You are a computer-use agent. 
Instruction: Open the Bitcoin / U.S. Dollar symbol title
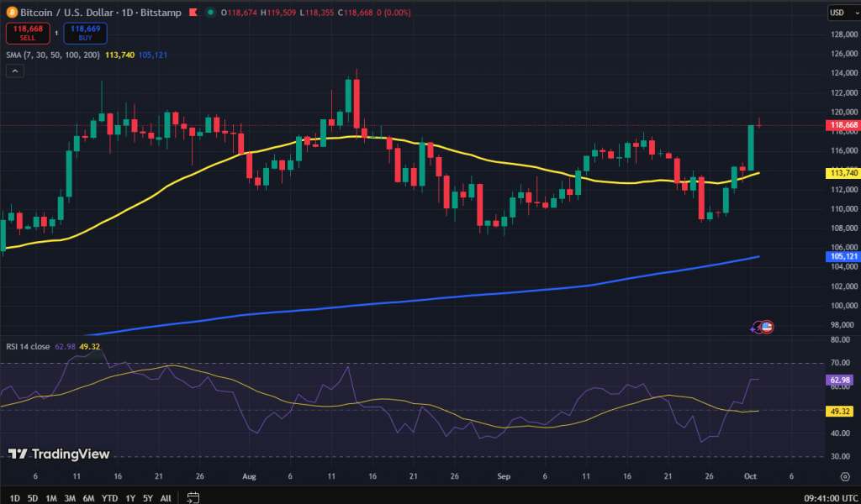pyautogui.click(x=69, y=12)
